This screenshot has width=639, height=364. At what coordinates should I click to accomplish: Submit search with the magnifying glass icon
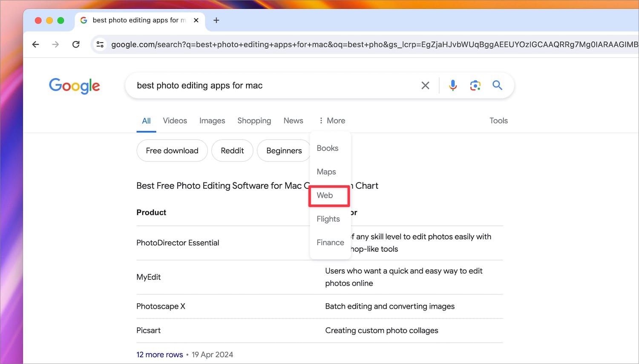pos(497,85)
